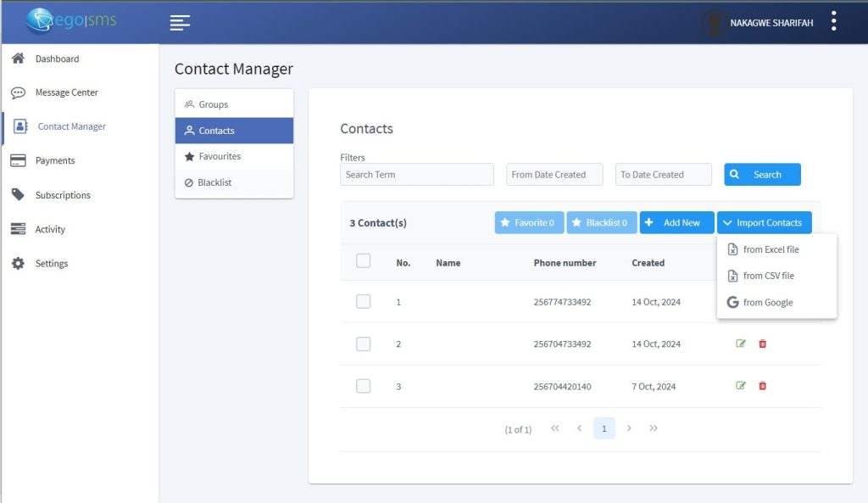Go to Message Center in sidebar
This screenshot has width=868, height=503.
pos(66,92)
